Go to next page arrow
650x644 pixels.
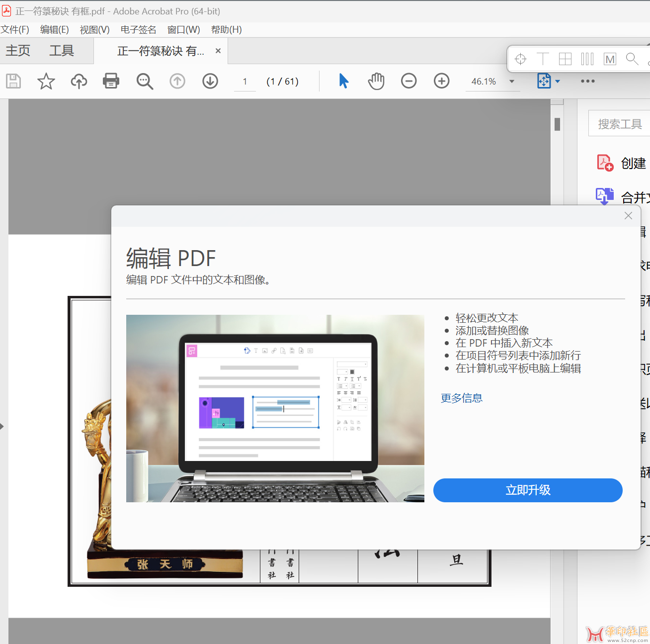[x=210, y=81]
